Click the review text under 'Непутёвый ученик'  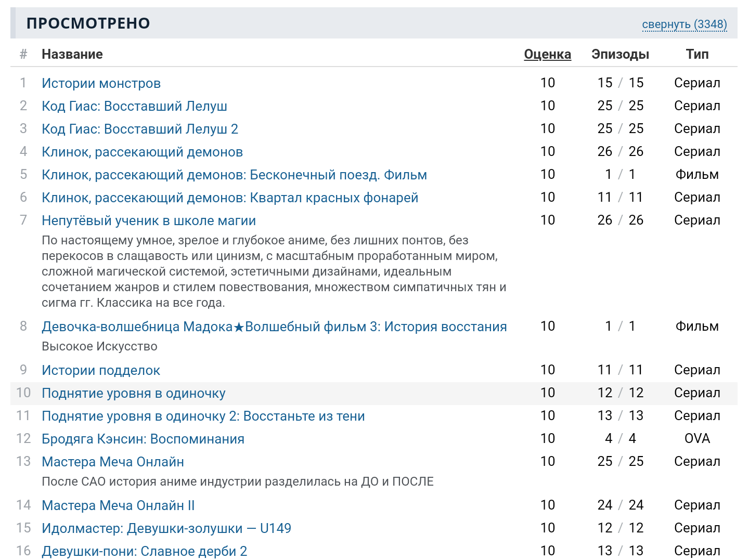point(274,271)
